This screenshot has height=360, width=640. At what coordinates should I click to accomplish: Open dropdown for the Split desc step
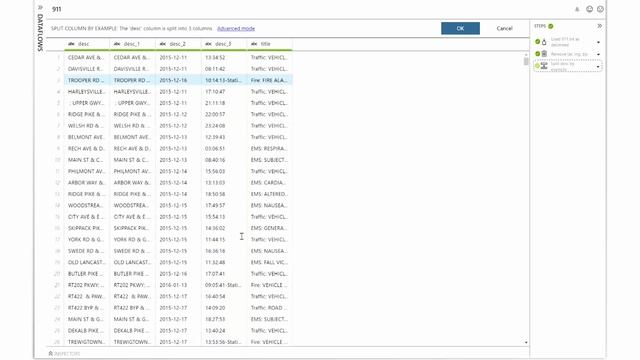coord(598,67)
